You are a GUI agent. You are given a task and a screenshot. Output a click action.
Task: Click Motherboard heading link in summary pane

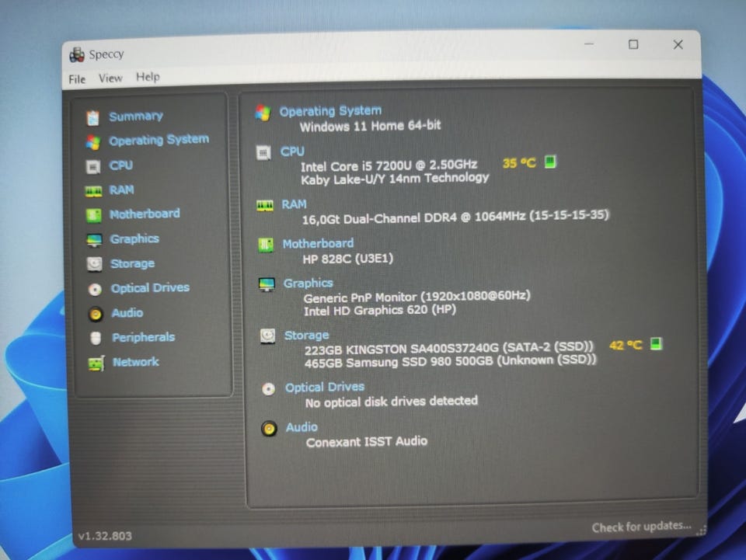click(319, 243)
